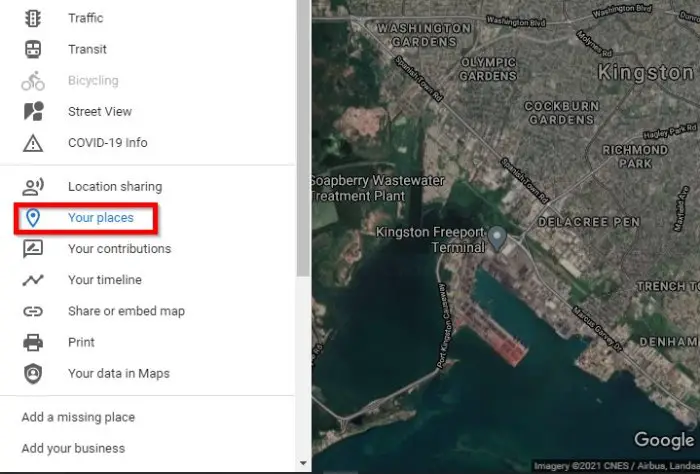Click the menu scrollbar thumb
Viewport: 700px width, 474px height.
click(304, 137)
